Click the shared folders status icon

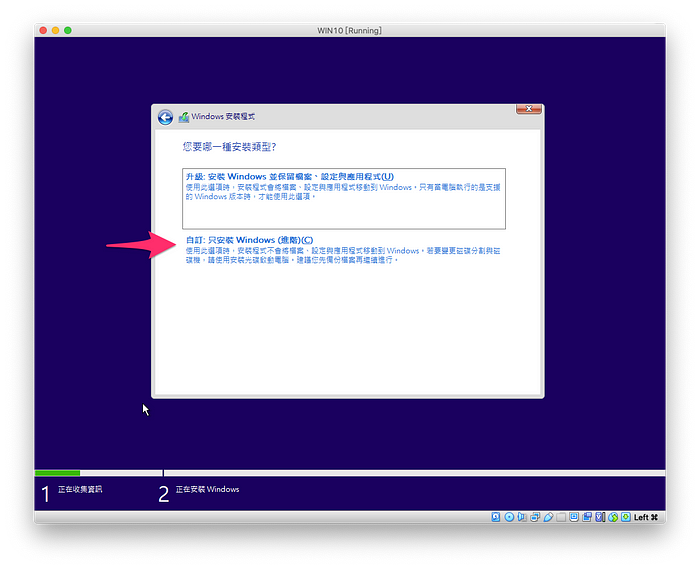tap(561, 517)
